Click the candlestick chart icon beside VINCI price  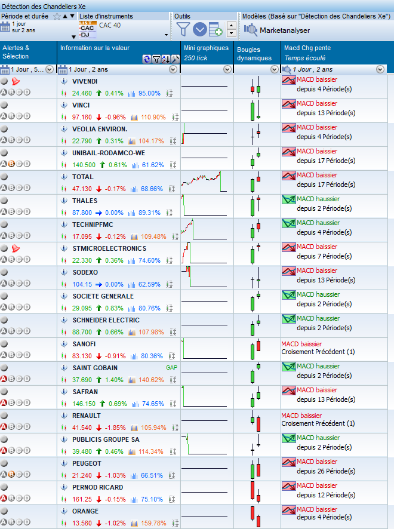click(63, 118)
